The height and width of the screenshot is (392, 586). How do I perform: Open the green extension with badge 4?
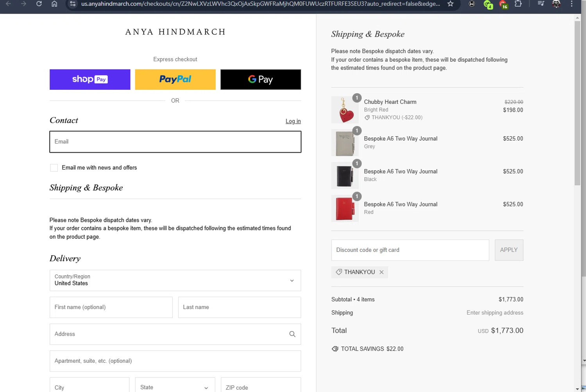[488, 4]
